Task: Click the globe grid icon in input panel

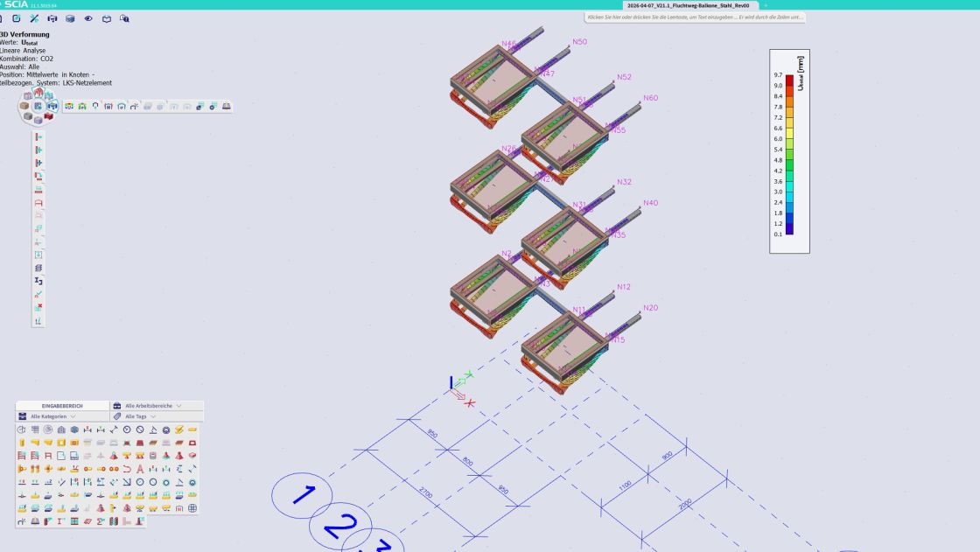Action: coord(192,507)
